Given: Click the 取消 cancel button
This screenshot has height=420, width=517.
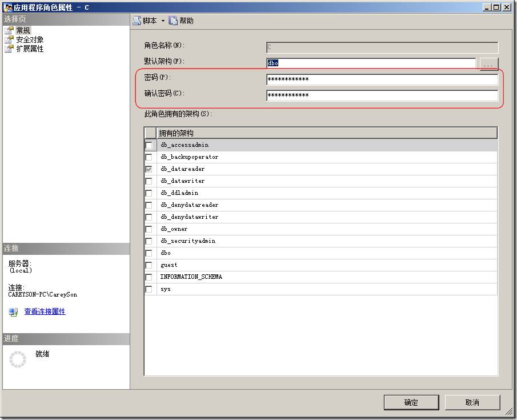Looking at the screenshot, I should [472, 402].
